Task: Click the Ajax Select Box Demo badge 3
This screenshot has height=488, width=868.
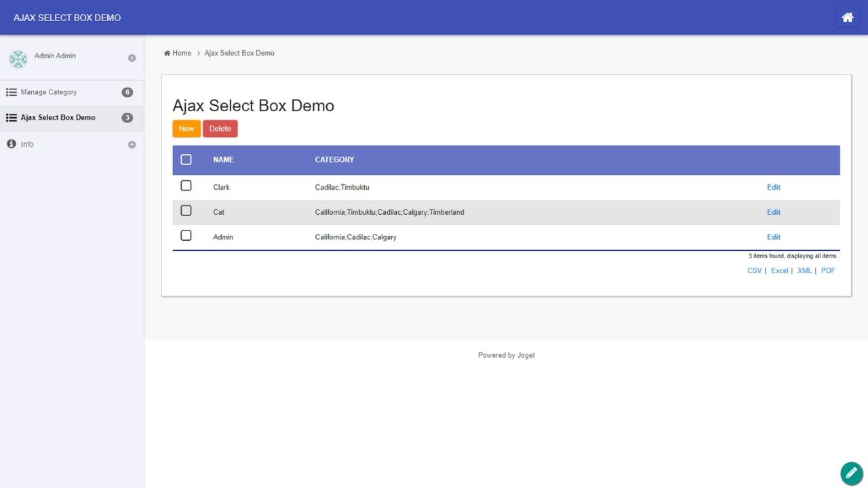Action: click(x=127, y=118)
